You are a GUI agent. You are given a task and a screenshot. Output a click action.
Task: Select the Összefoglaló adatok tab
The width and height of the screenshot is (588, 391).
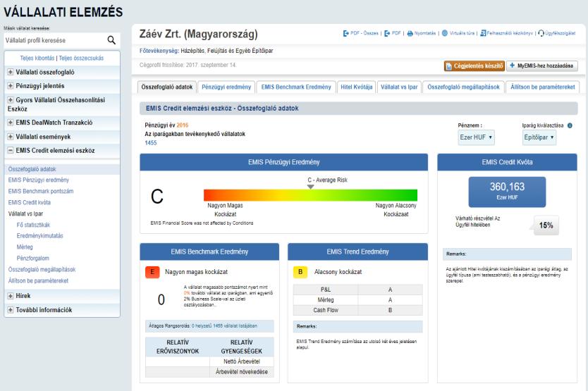point(167,87)
